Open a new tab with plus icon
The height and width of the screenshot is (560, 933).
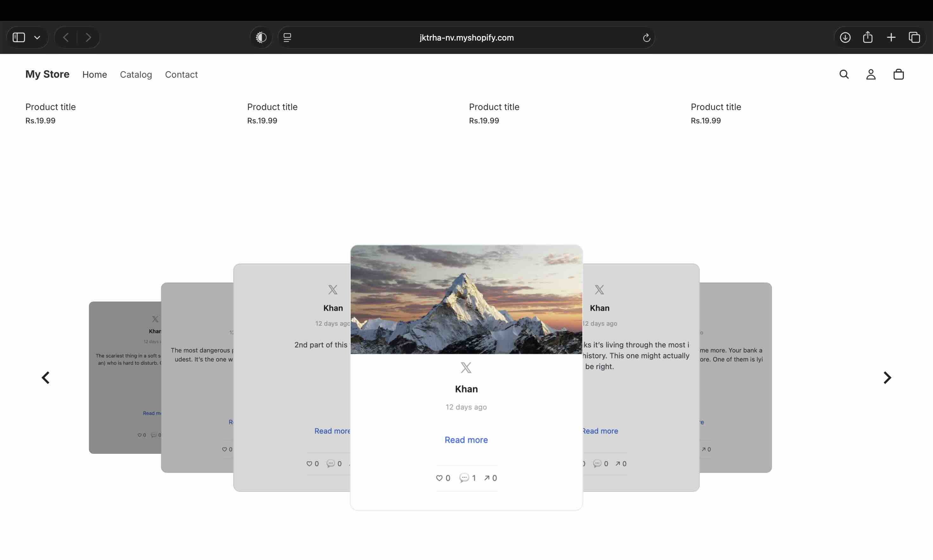pyautogui.click(x=891, y=37)
